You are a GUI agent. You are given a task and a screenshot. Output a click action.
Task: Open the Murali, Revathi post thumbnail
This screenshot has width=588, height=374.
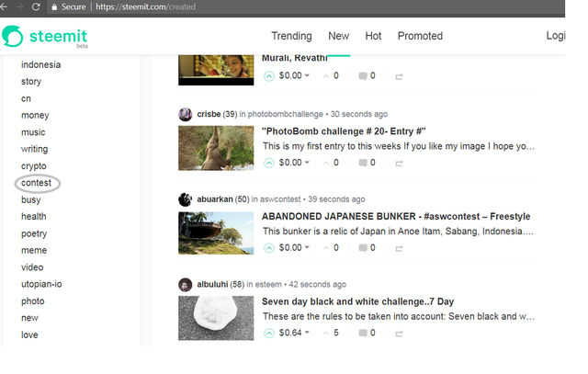coord(216,70)
